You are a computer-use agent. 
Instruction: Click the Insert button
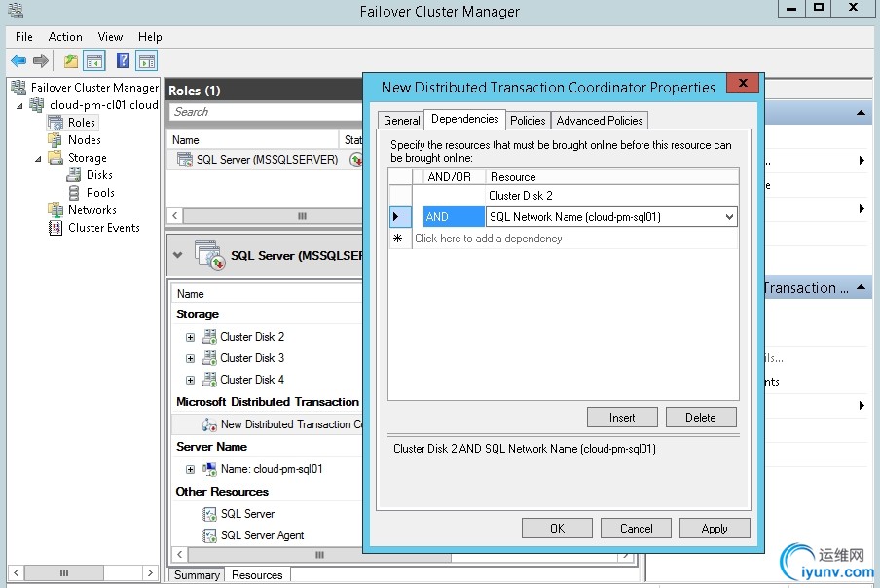(x=622, y=418)
